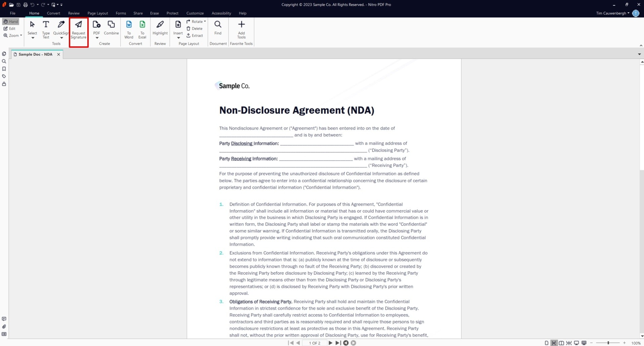Image resolution: width=644 pixels, height=346 pixels.
Task: Open the Find tool
Action: (218, 29)
